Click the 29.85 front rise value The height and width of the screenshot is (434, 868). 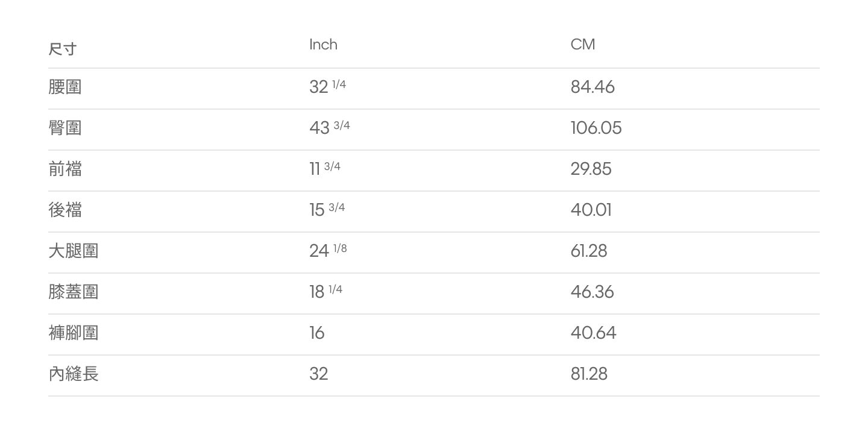[591, 169]
